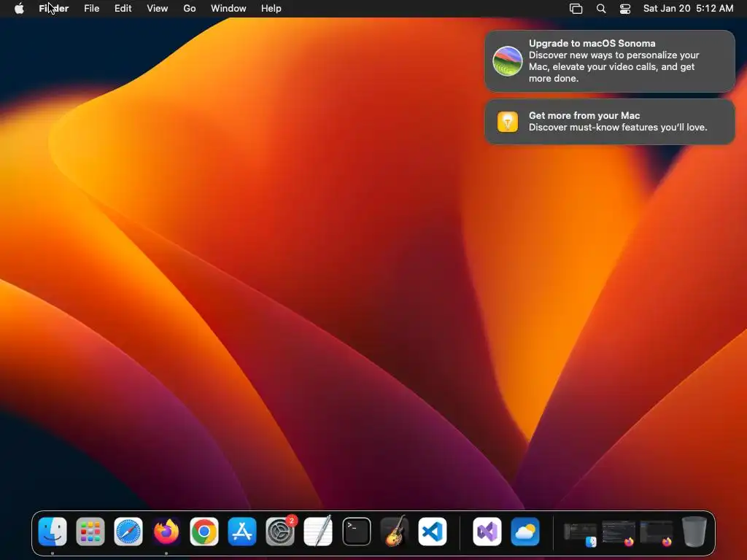This screenshot has height=560, width=747.
Task: Open System Settings with badge 2
Action: click(280, 532)
